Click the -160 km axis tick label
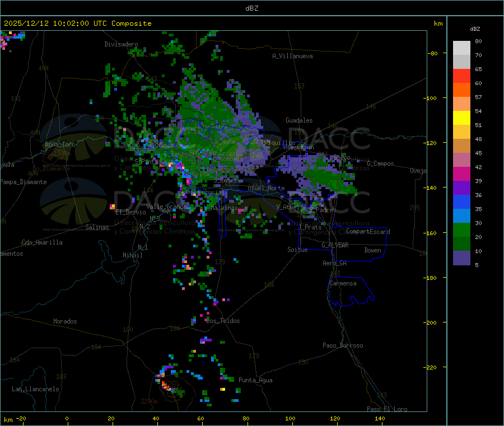This screenshot has height=426, width=504. coord(430,233)
